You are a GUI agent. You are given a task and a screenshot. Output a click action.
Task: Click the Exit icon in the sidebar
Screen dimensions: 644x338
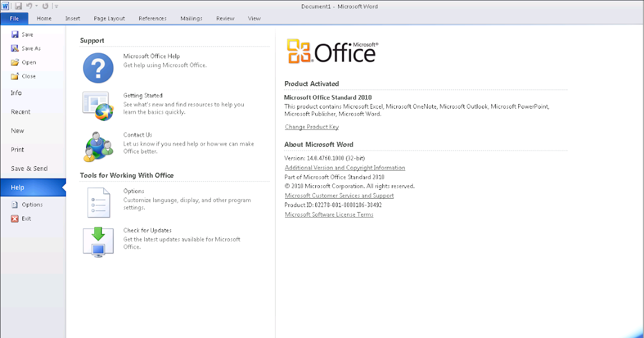[x=15, y=219]
